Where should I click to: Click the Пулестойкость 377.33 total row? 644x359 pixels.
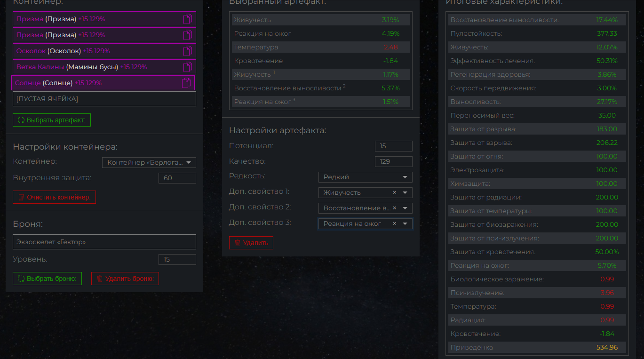[537, 33]
